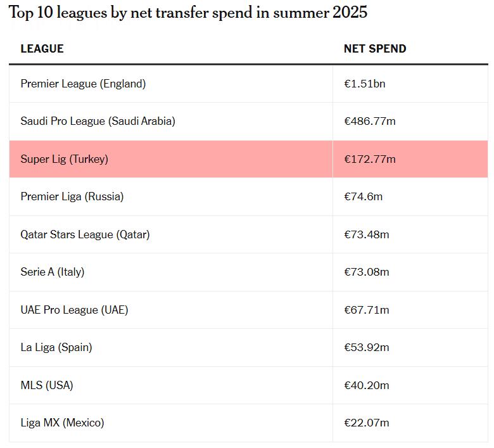
Task: Click the highlighted €172.77m value
Action: click(369, 159)
